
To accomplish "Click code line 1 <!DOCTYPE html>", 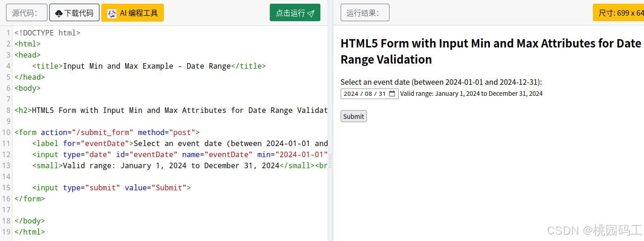I will 47,33.
